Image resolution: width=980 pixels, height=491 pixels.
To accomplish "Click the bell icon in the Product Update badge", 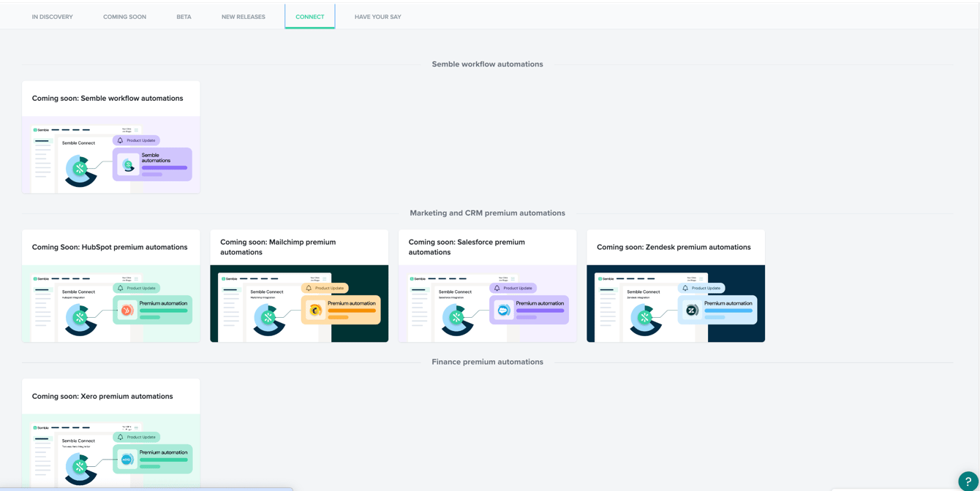I will coord(120,140).
